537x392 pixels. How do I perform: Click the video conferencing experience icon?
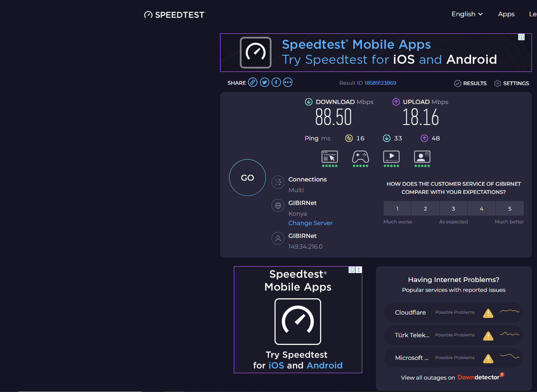click(422, 157)
